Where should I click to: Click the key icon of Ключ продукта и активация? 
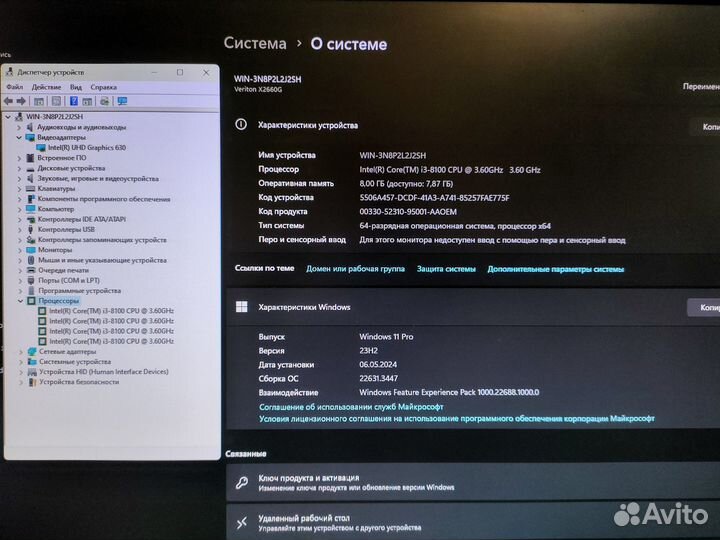coord(242,483)
